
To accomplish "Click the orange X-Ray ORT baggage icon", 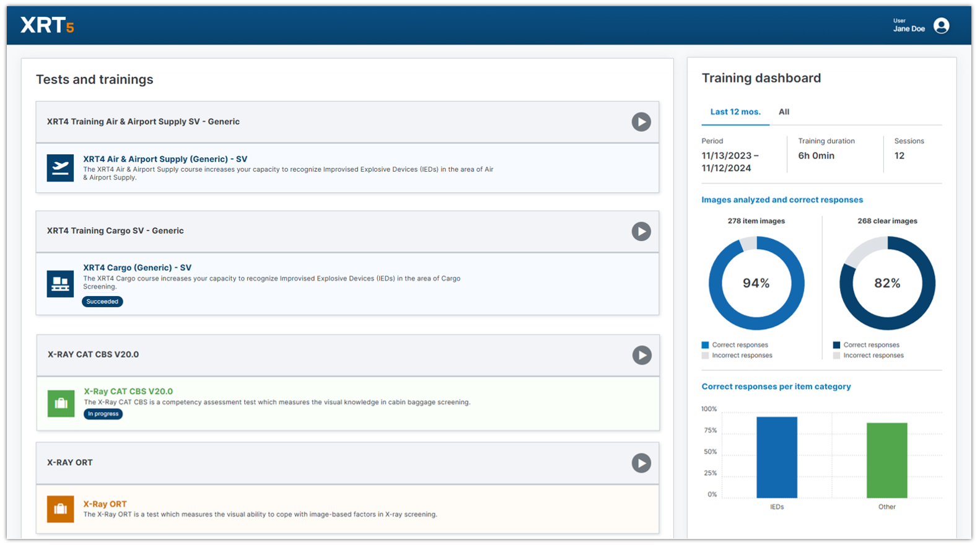I will (60, 509).
